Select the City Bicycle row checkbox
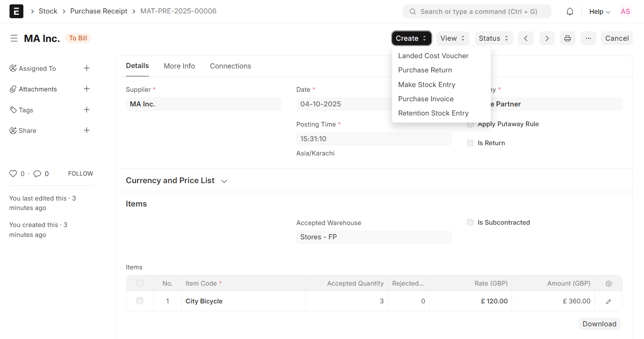 tap(140, 301)
